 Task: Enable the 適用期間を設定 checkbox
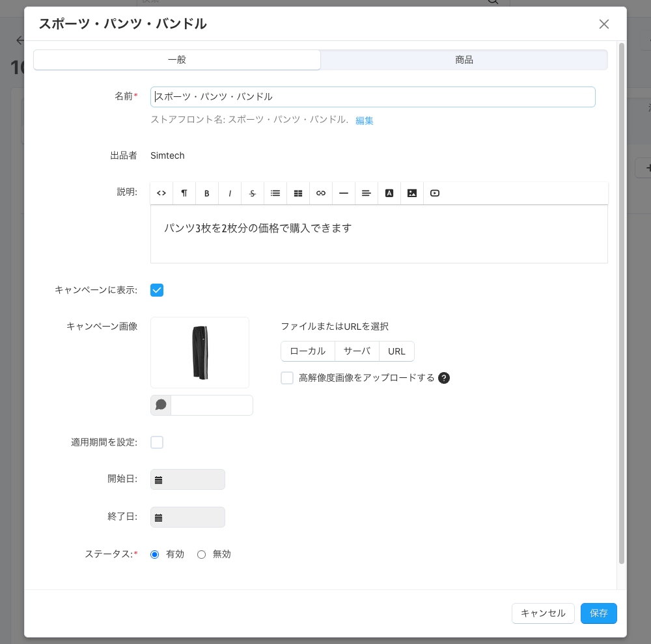[157, 442]
